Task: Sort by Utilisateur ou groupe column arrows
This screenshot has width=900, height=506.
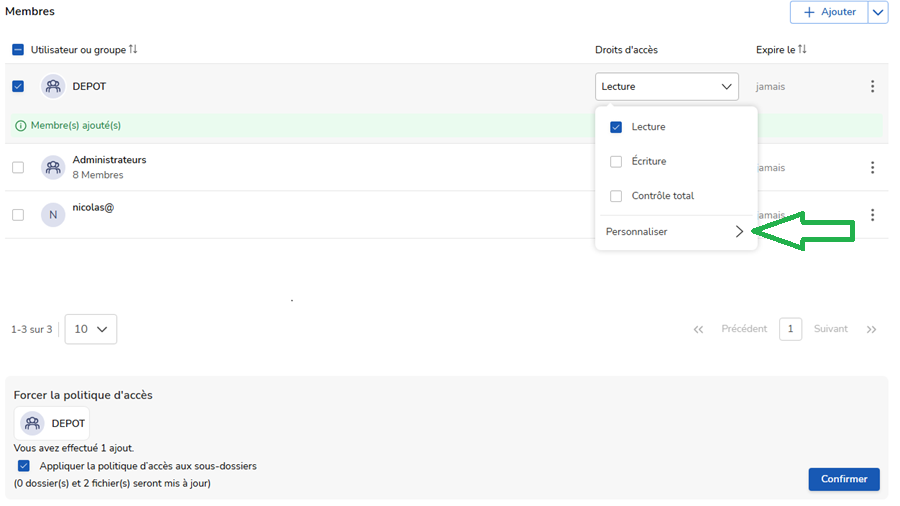Action: (133, 49)
